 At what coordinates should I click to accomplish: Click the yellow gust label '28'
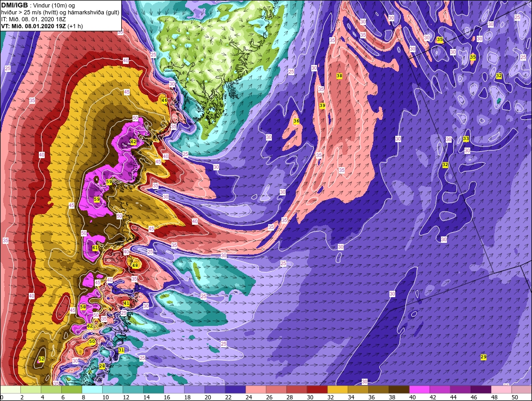pyautogui.click(x=102, y=366)
